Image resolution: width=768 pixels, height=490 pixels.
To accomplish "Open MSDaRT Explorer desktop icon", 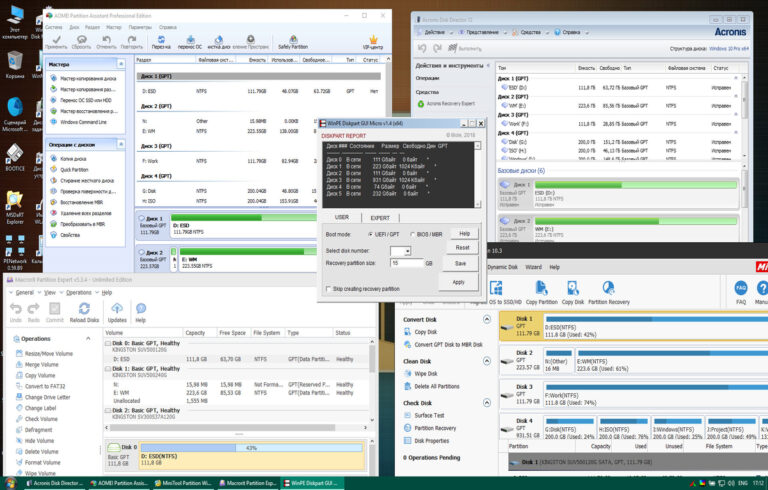I will (x=14, y=207).
